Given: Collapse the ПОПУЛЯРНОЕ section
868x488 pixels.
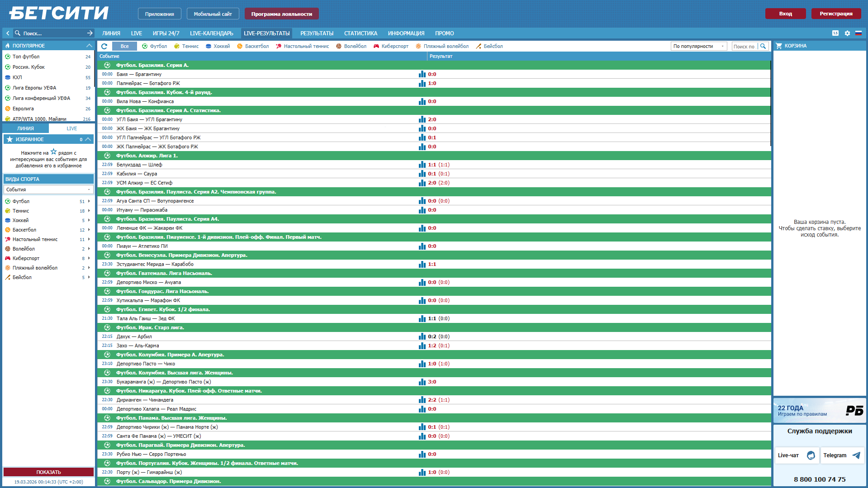Looking at the screenshot, I should coord(89,46).
